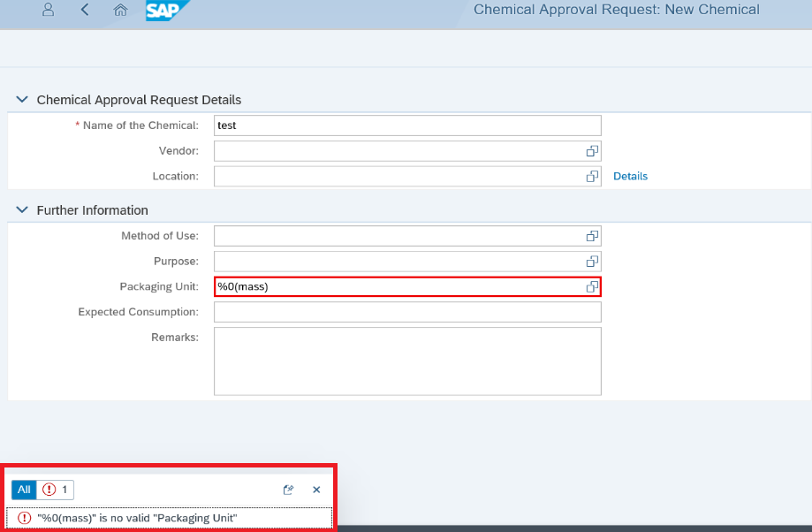Filter messages by errors only
Image resolution: width=812 pixels, height=532 pixels.
pyautogui.click(x=56, y=490)
